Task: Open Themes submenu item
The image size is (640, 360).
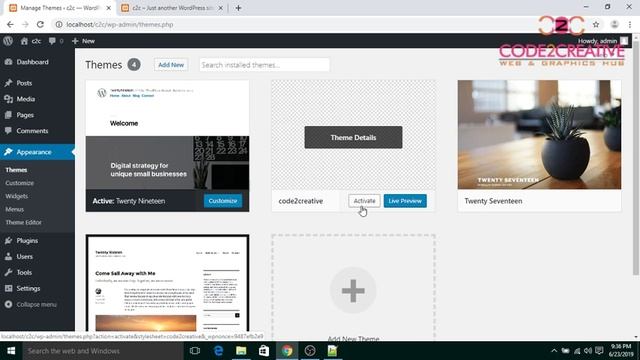Action: click(x=16, y=170)
